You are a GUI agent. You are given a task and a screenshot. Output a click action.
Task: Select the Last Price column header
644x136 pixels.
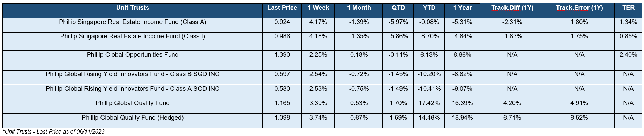[282, 11]
